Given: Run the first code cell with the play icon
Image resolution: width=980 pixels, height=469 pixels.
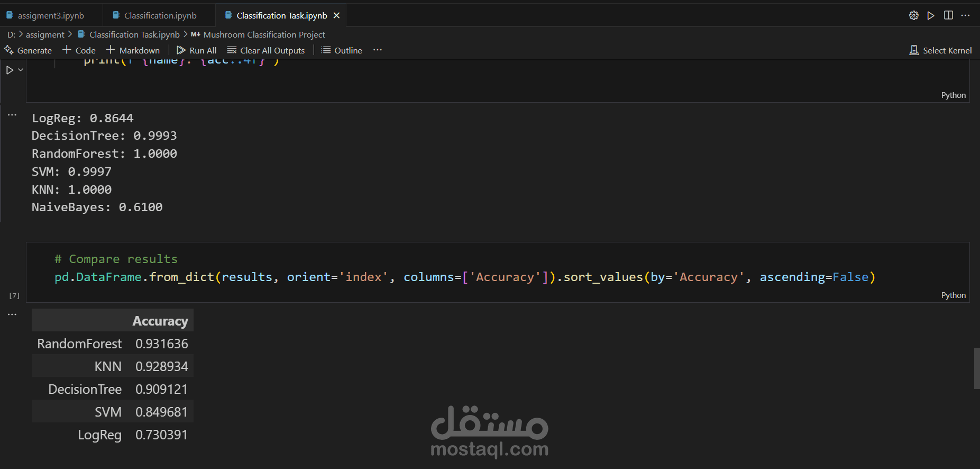Looking at the screenshot, I should (10, 70).
